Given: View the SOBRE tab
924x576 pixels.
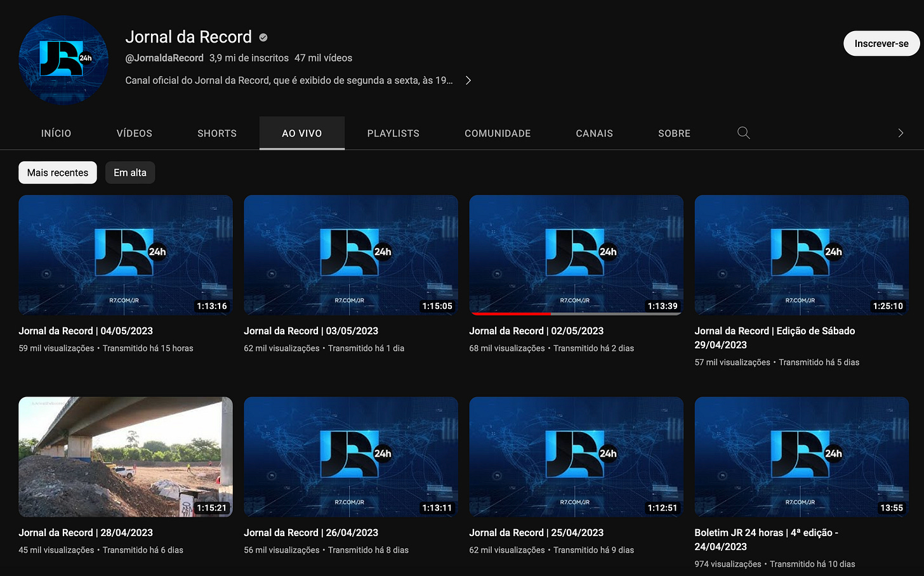Looking at the screenshot, I should 674,133.
